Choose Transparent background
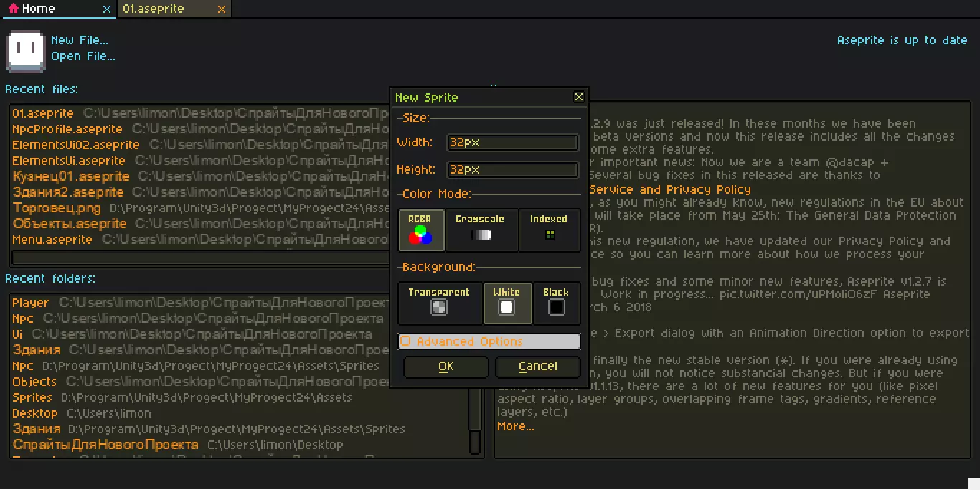Viewport: 980px width, 490px height. coord(439,303)
